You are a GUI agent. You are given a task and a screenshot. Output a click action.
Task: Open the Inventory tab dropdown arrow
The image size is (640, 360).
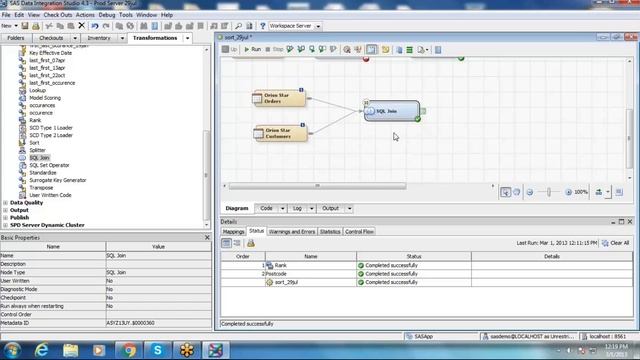(x=122, y=38)
